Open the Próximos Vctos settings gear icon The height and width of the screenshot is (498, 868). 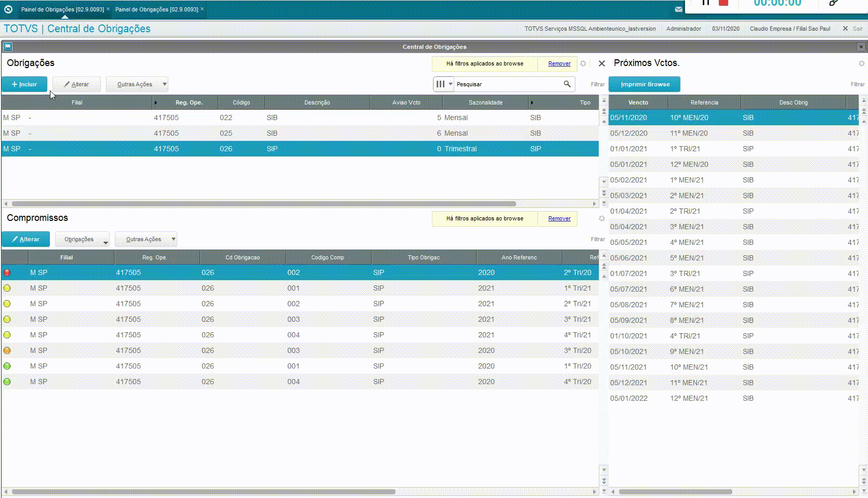tap(862, 63)
